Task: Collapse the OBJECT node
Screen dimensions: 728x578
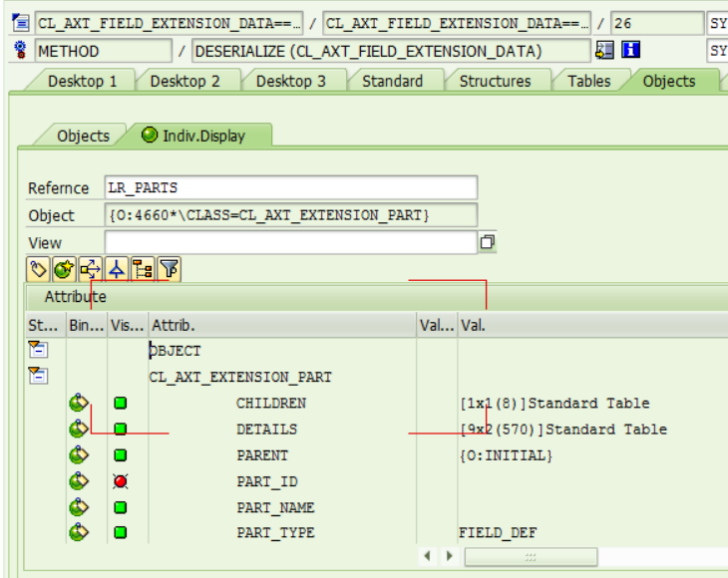Action: click(38, 349)
